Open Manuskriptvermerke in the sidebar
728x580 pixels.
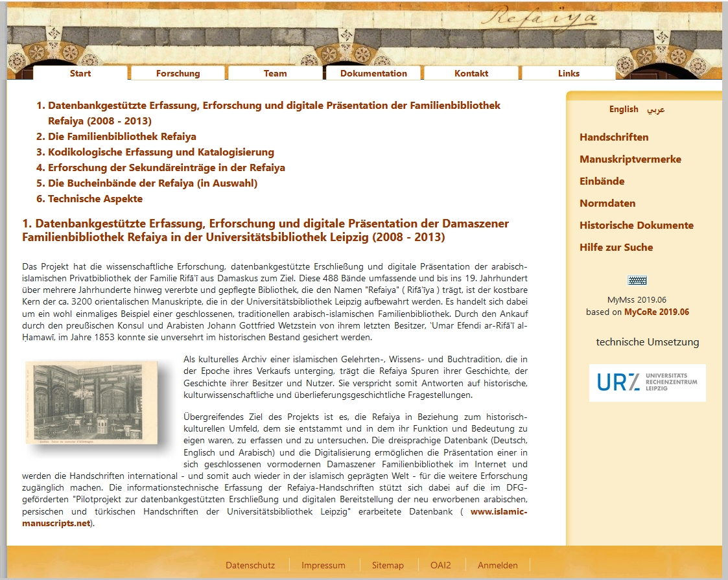[630, 159]
